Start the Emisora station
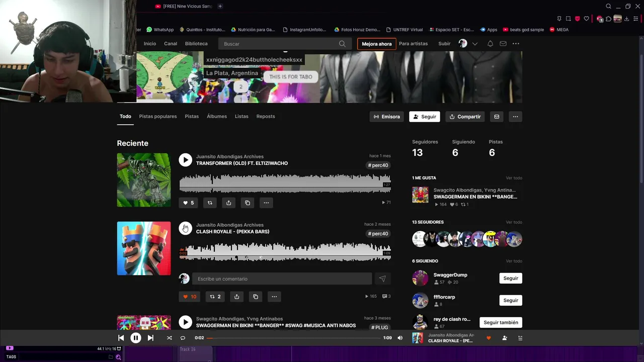The image size is (644, 362). pos(387,117)
